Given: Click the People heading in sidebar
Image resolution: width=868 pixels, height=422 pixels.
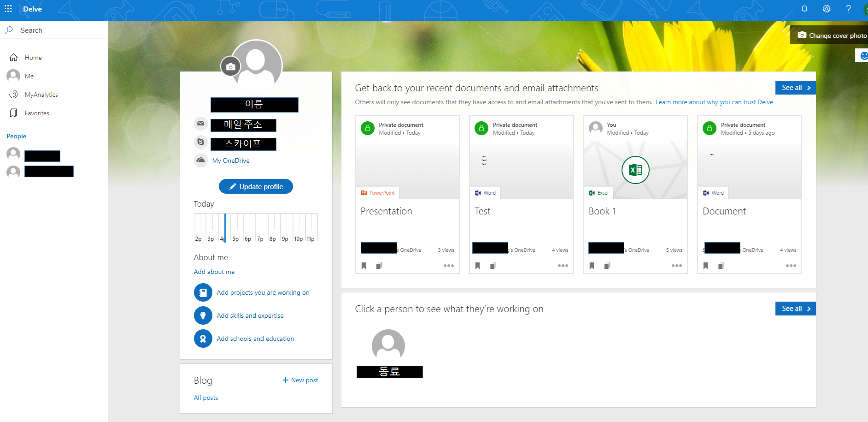Looking at the screenshot, I should tap(16, 136).
